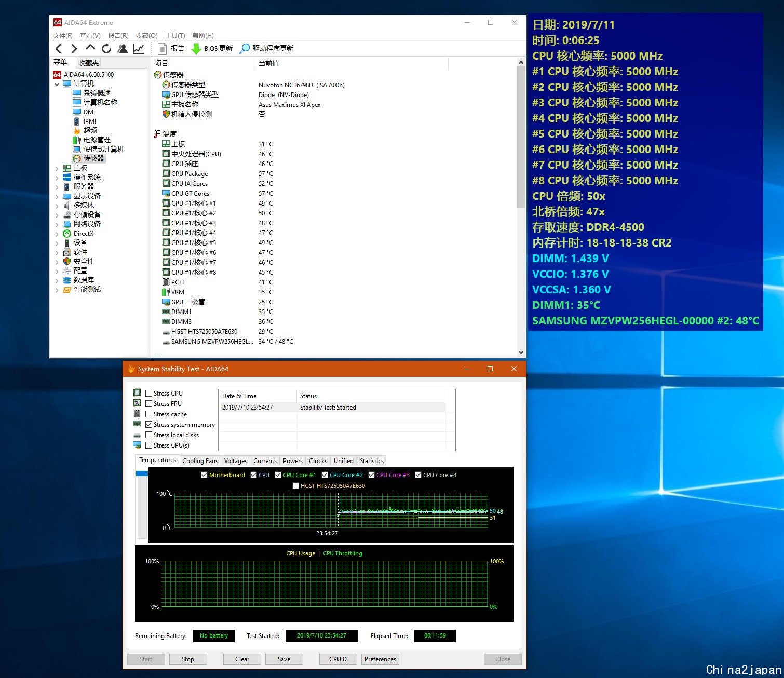The image size is (784, 678).
Task: Click the report document icon
Action: pos(162,49)
